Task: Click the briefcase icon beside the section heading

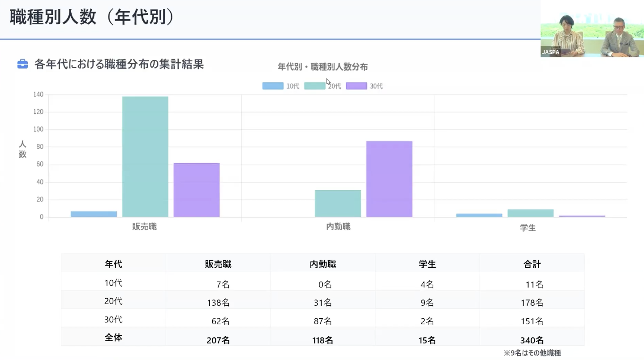Action: coord(22,64)
